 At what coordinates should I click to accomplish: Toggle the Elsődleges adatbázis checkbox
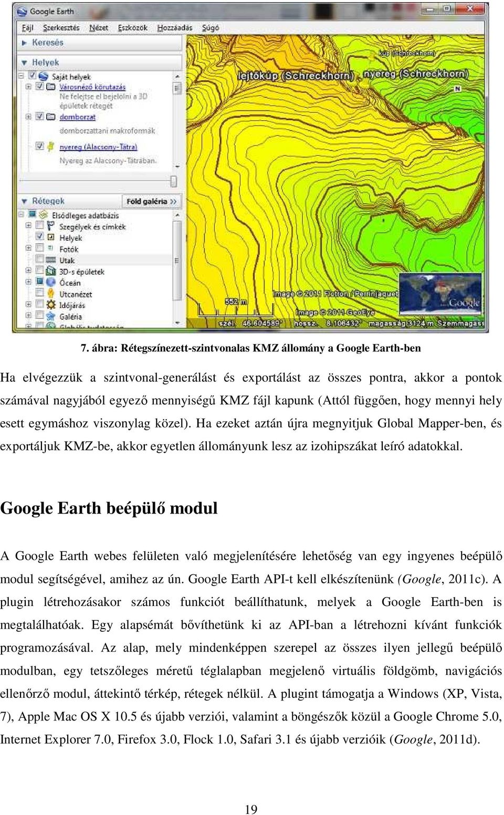(32, 215)
